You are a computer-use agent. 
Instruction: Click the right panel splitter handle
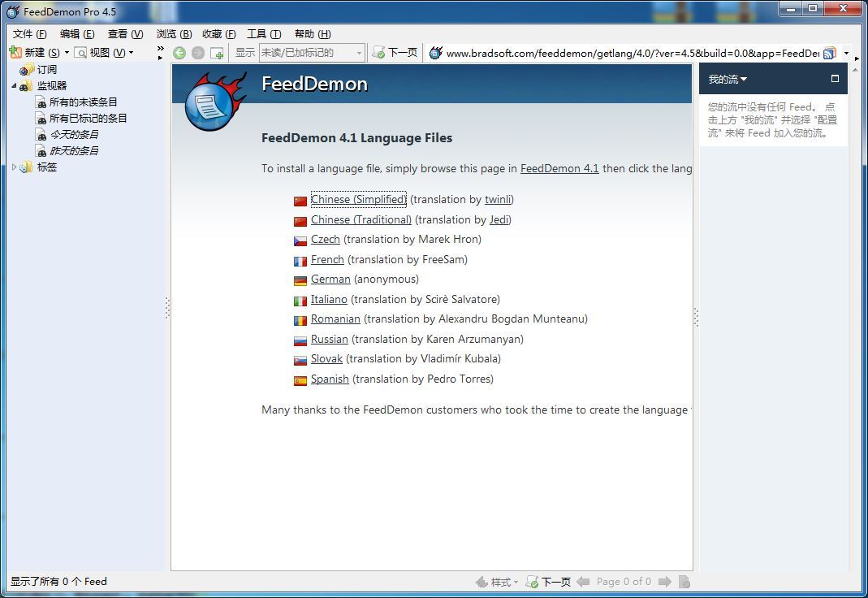(696, 317)
